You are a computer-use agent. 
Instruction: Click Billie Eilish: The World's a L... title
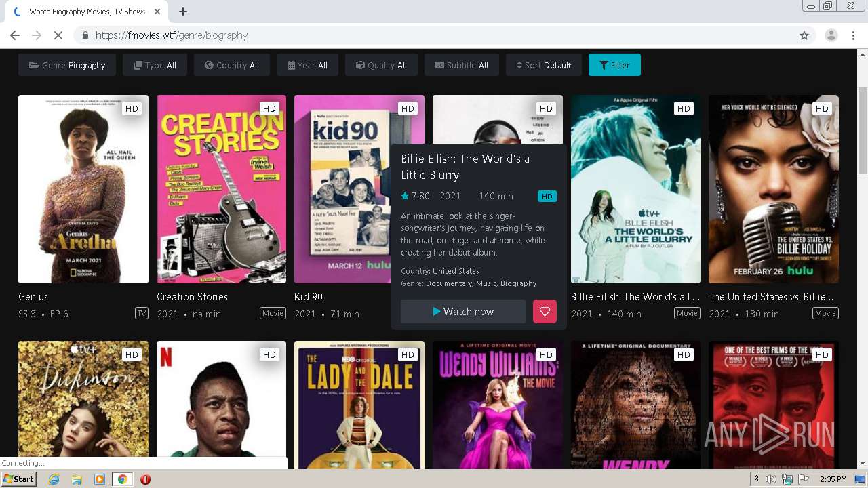tap(635, 297)
